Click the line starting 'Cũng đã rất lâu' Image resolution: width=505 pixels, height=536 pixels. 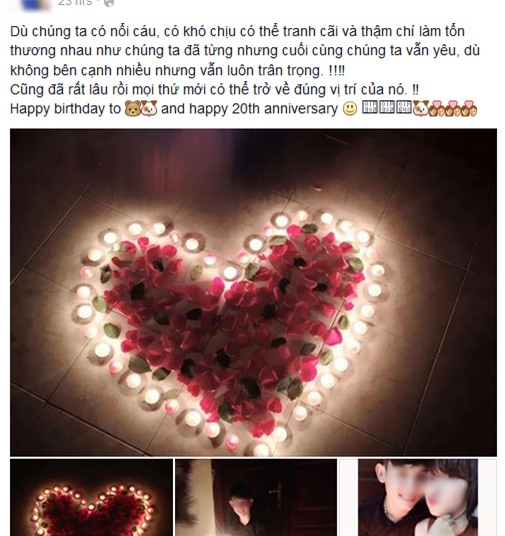coord(214,90)
